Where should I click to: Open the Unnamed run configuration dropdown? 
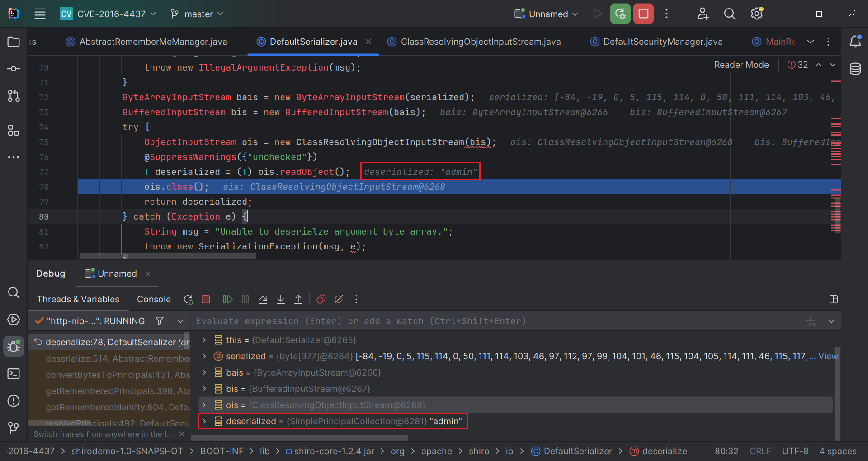[546, 14]
